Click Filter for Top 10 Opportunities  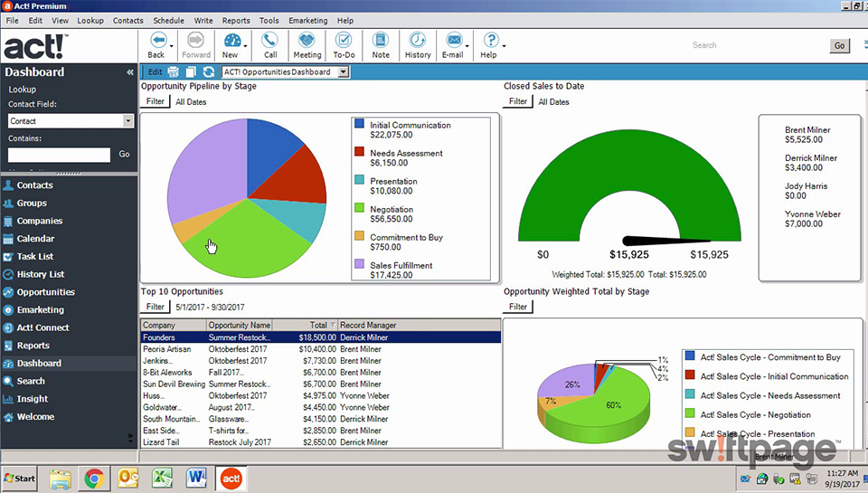pyautogui.click(x=155, y=307)
